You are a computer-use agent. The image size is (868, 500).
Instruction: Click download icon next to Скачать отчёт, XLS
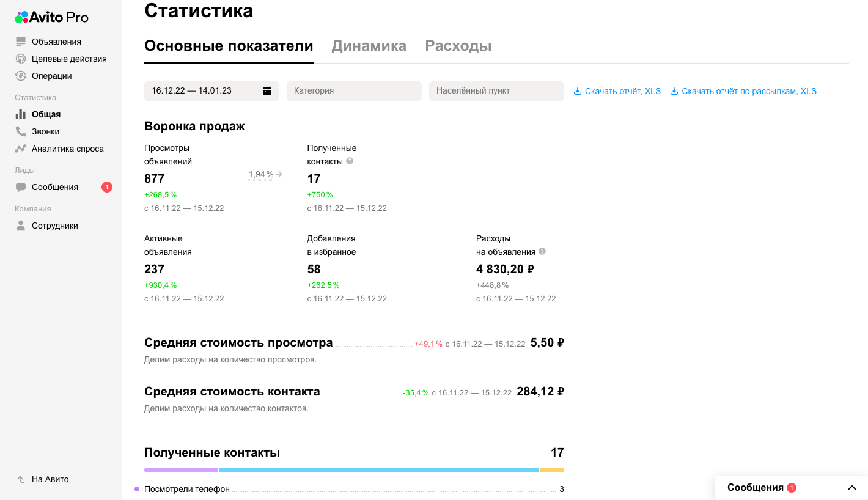click(578, 91)
